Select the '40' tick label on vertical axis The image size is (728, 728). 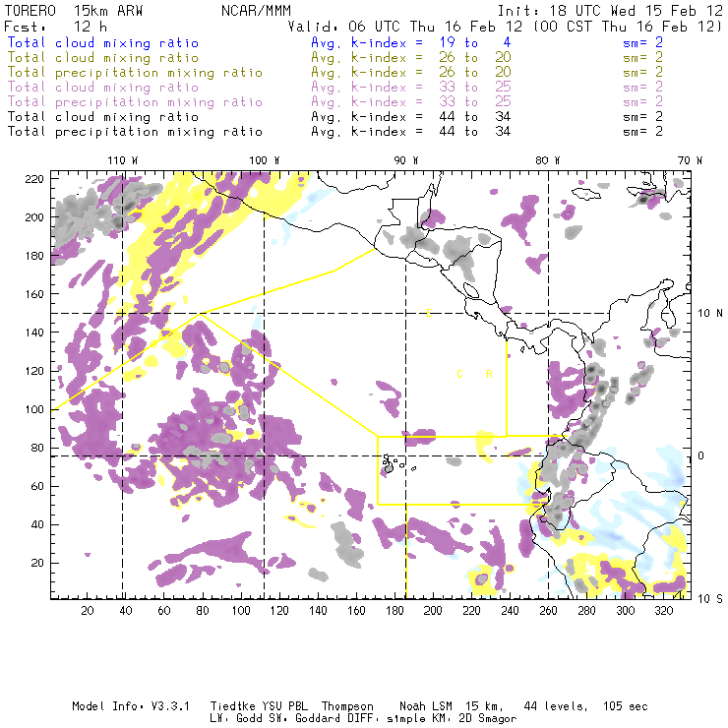tap(37, 524)
